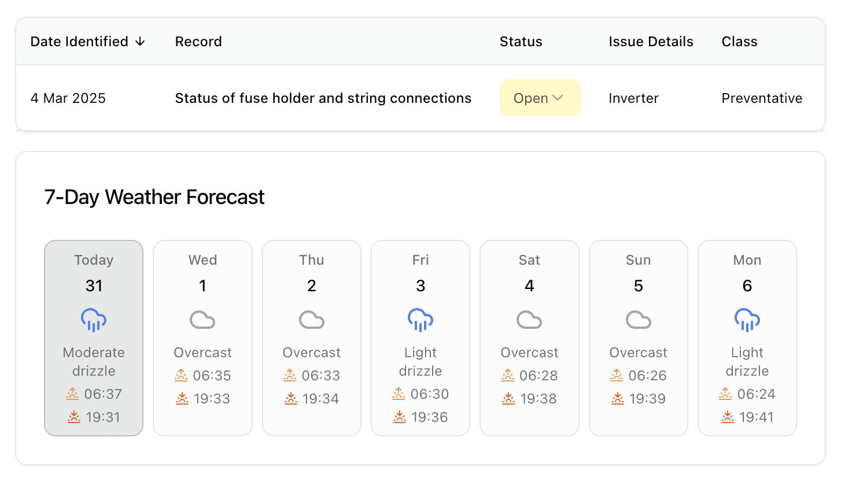Click Wednesday's overcast cloud icon

[x=202, y=320]
